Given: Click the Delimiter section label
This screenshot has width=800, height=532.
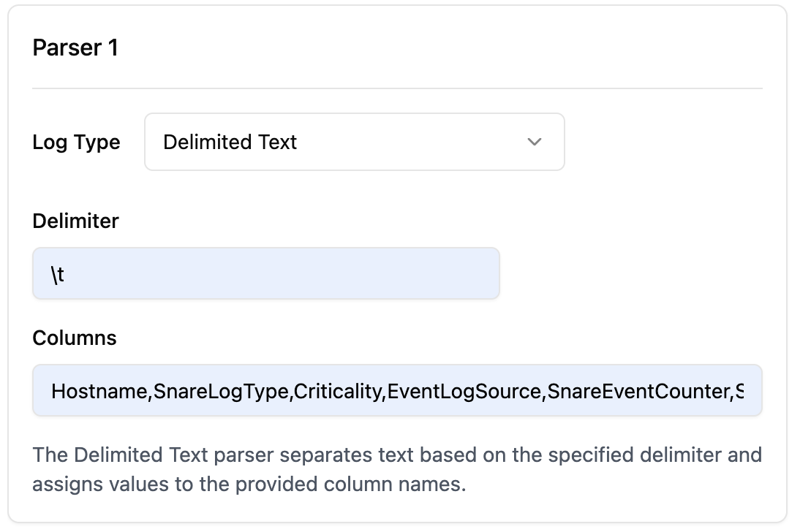Looking at the screenshot, I should pos(75,221).
